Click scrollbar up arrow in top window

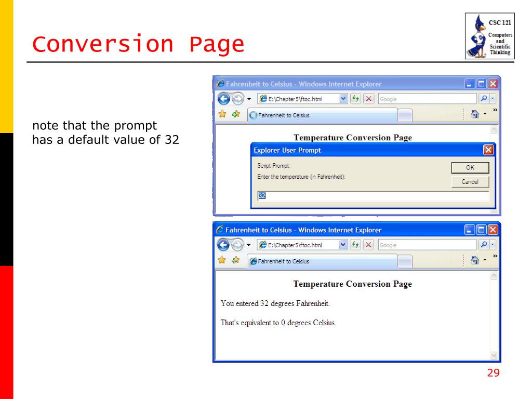(x=494, y=129)
